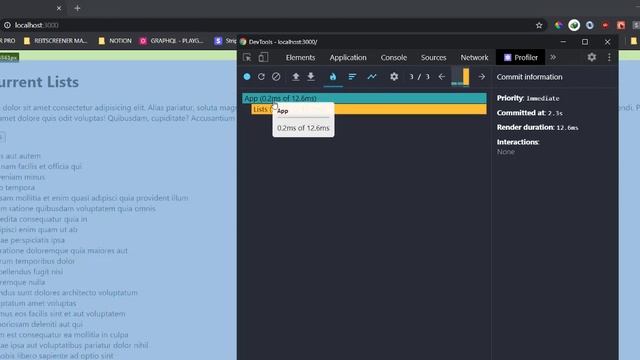Close the current browser tab
The height and width of the screenshot is (360, 640).
click(x=59, y=8)
